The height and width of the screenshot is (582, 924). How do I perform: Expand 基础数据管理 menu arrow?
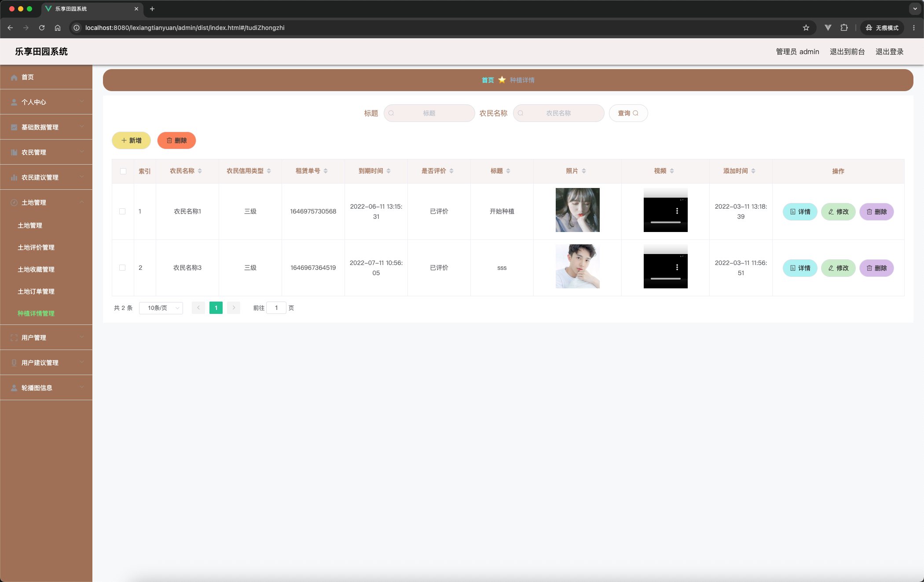coord(82,127)
